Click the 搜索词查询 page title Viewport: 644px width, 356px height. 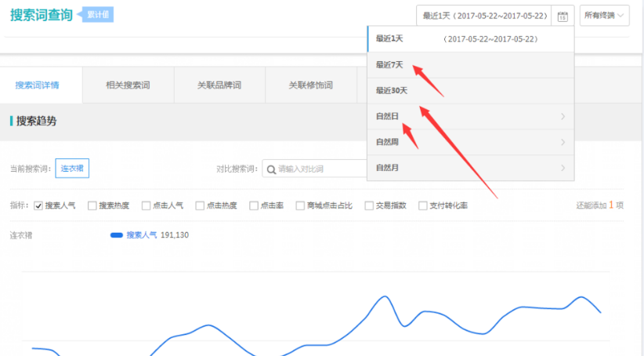[41, 15]
